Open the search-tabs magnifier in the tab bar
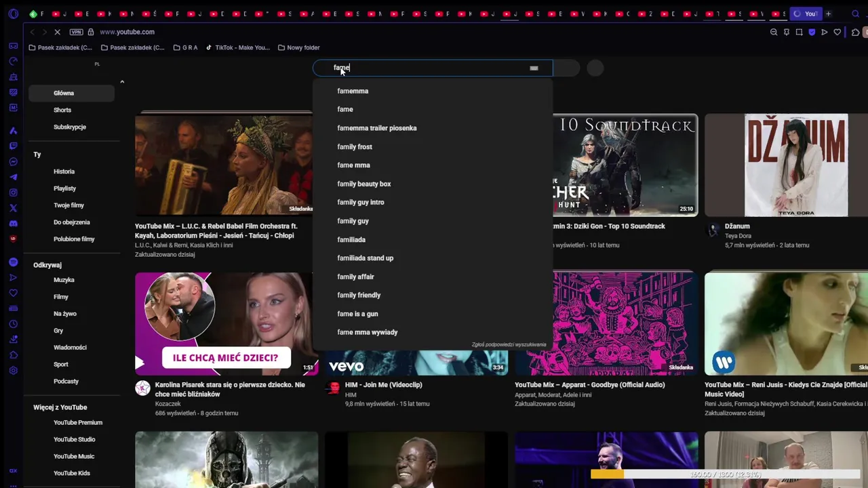Image resolution: width=868 pixels, height=488 pixels. click(856, 14)
